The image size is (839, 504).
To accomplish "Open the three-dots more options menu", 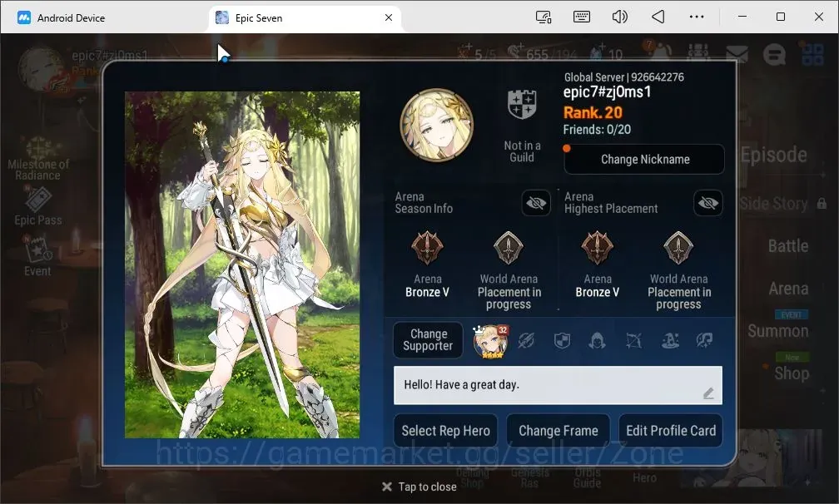I will 697,17.
